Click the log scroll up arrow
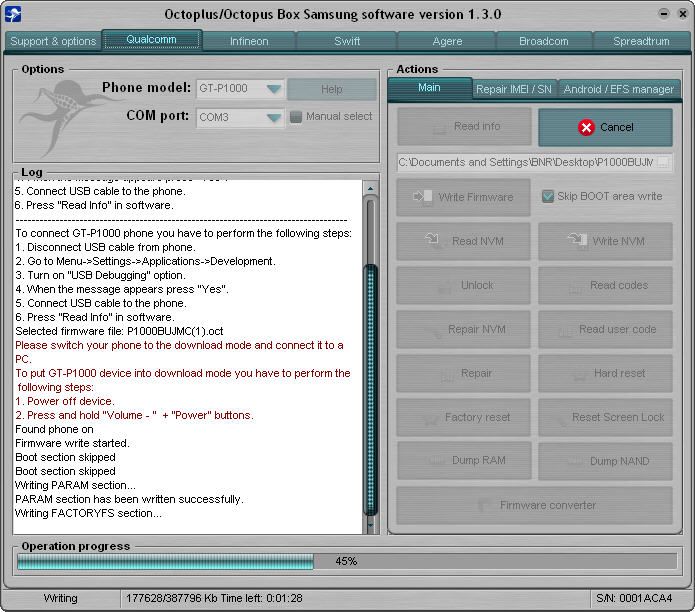The height and width of the screenshot is (612, 695). [x=371, y=189]
